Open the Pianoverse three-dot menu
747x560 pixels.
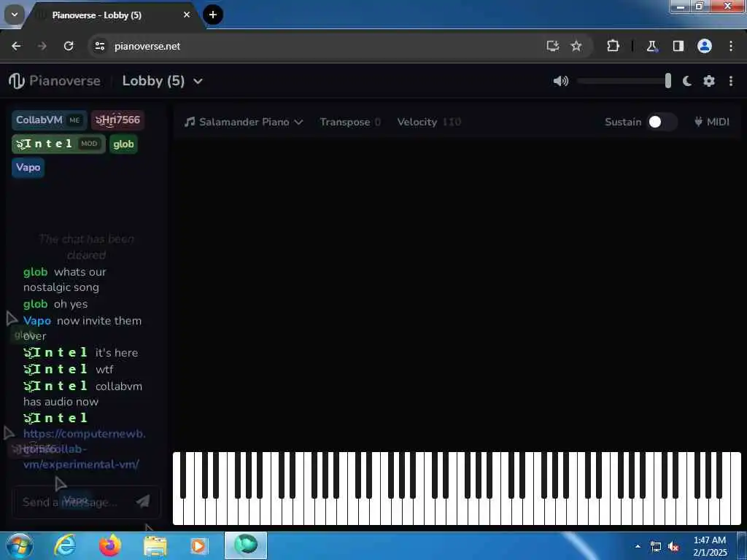[731, 81]
